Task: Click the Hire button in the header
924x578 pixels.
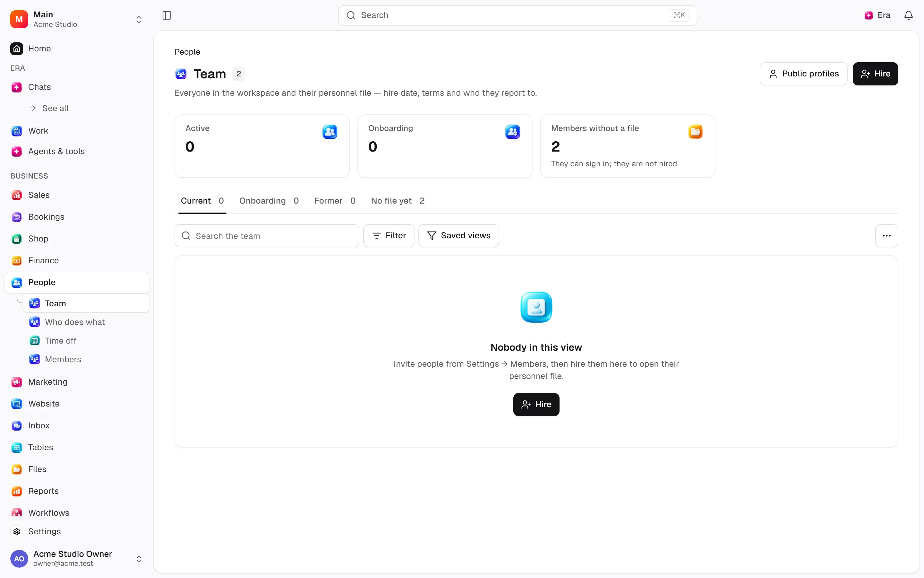Action: point(875,74)
